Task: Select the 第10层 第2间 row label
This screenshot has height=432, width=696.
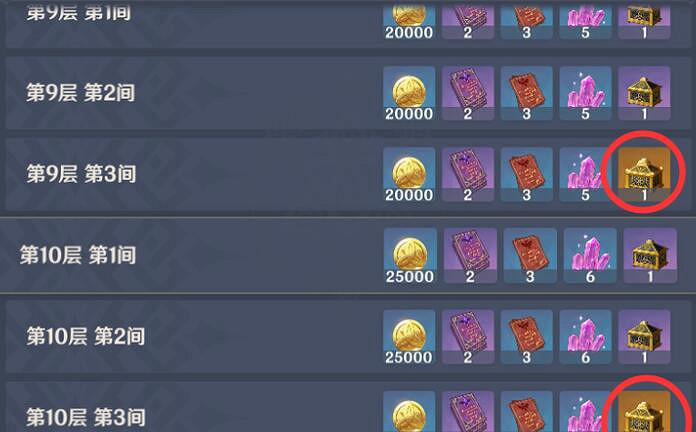Action: (86, 336)
